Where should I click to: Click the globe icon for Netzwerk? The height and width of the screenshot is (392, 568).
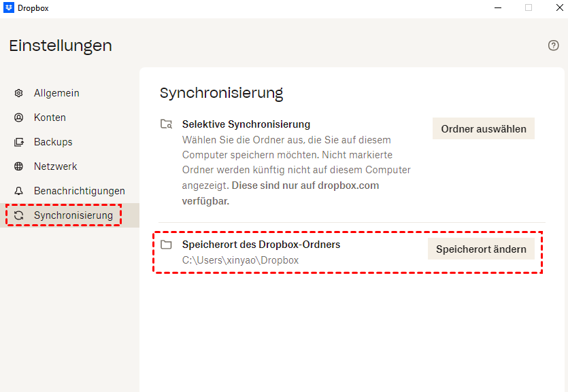[19, 166]
